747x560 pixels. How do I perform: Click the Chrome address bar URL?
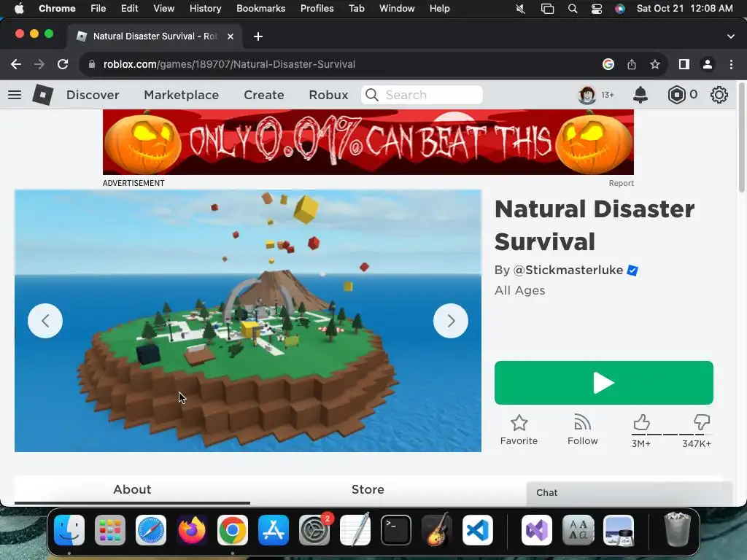point(229,64)
